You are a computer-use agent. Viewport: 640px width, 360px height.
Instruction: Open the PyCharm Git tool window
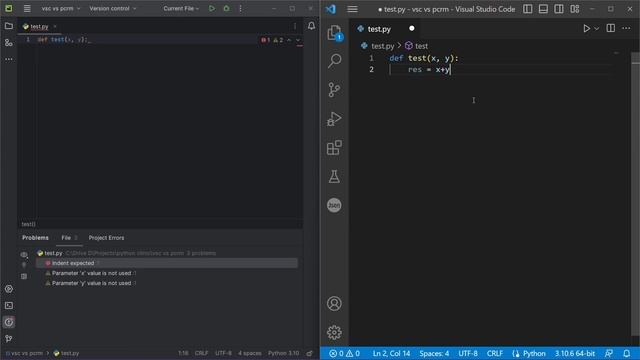(9, 338)
